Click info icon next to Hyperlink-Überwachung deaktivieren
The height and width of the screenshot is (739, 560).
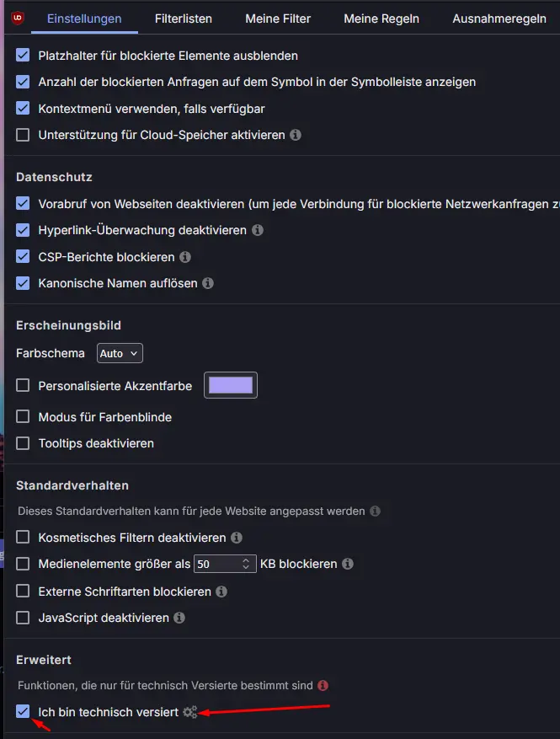coord(257,230)
